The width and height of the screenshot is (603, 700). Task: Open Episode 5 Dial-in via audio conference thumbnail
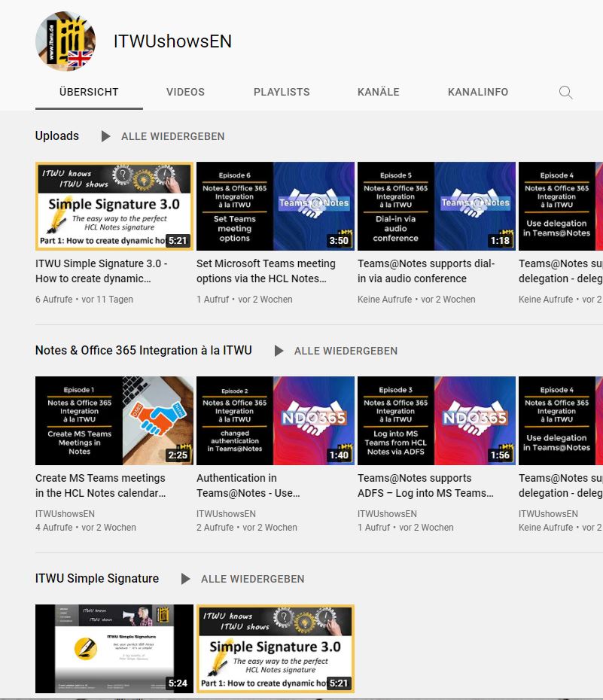[x=437, y=206]
